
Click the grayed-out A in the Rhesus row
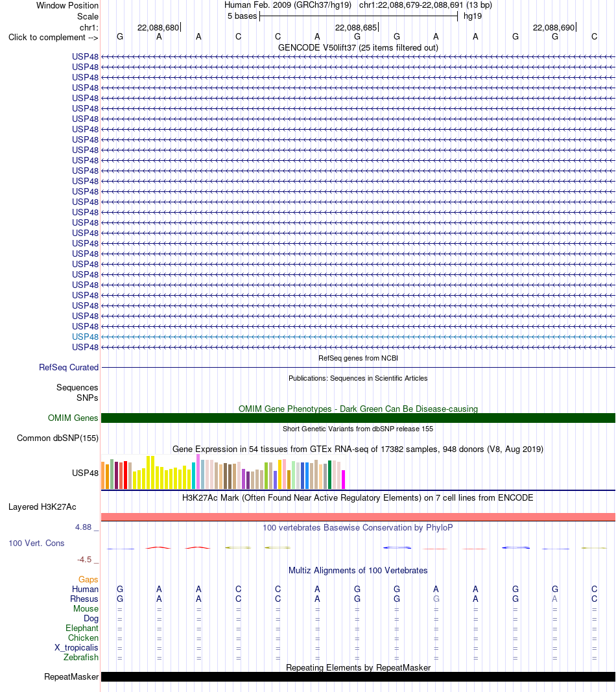pyautogui.click(x=554, y=599)
